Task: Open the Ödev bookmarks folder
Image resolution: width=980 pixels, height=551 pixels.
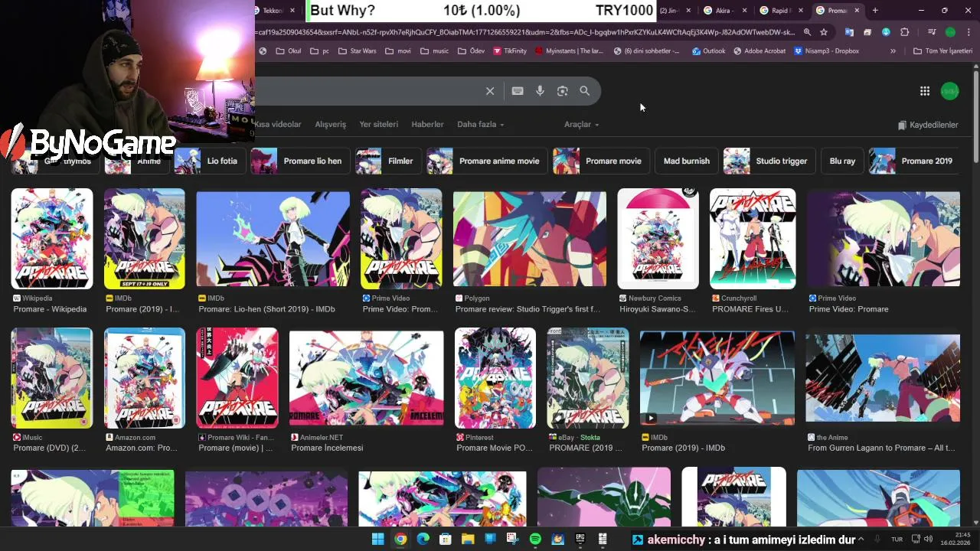Action: tap(471, 51)
